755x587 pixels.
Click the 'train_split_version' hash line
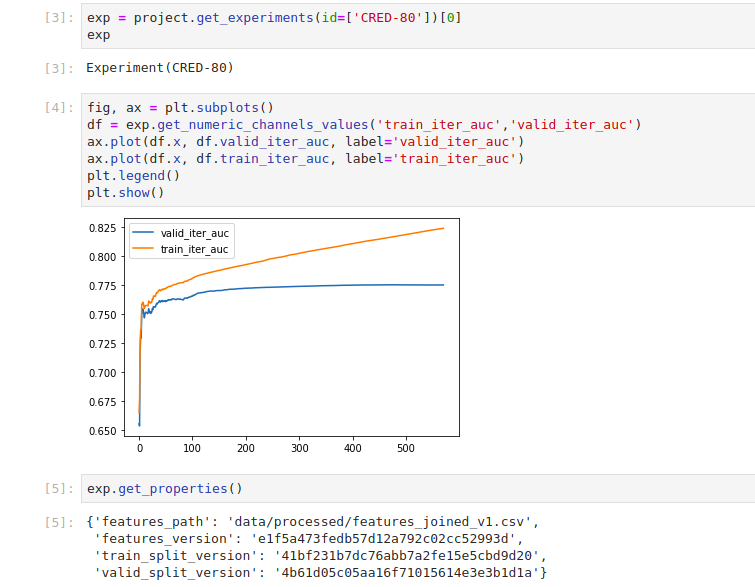tap(321, 556)
